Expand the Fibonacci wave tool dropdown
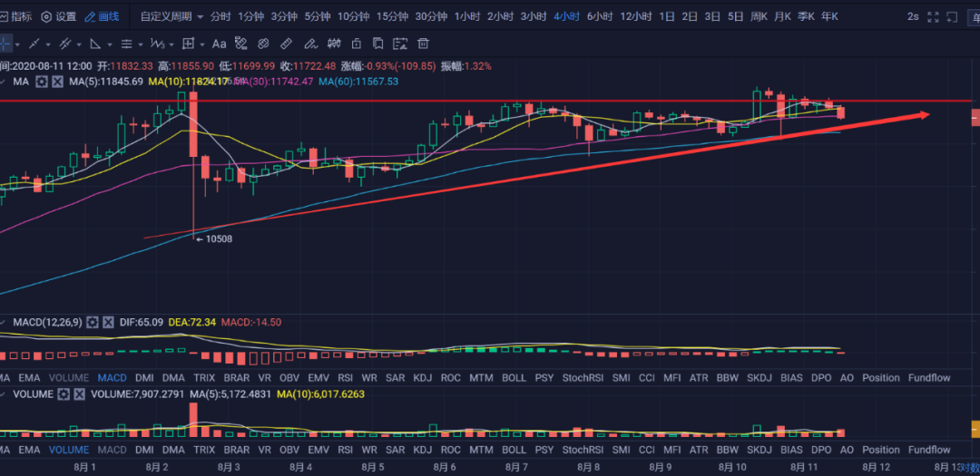This screenshot has height=476, width=980. (x=171, y=44)
